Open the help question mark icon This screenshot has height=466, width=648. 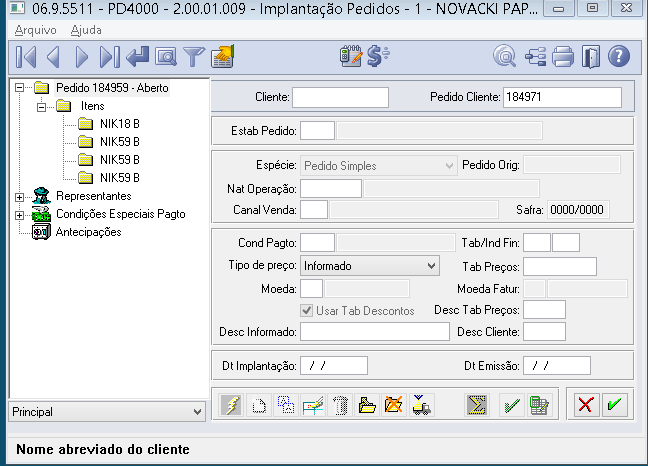(619, 56)
